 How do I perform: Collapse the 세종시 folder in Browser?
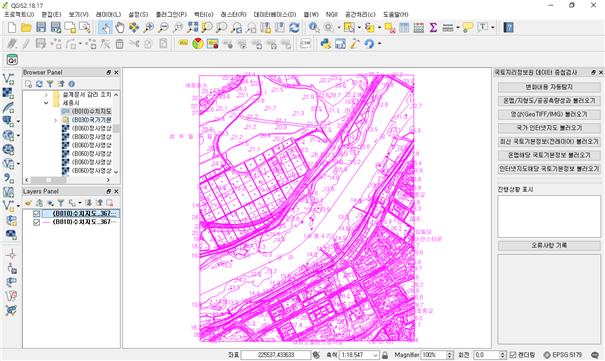pos(46,103)
